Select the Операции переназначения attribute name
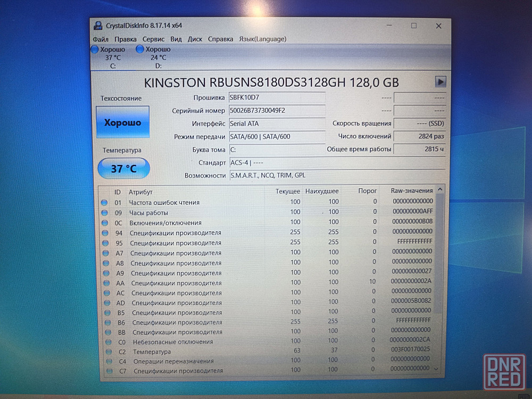Image resolution: width=532 pixels, height=399 pixels. [173, 361]
